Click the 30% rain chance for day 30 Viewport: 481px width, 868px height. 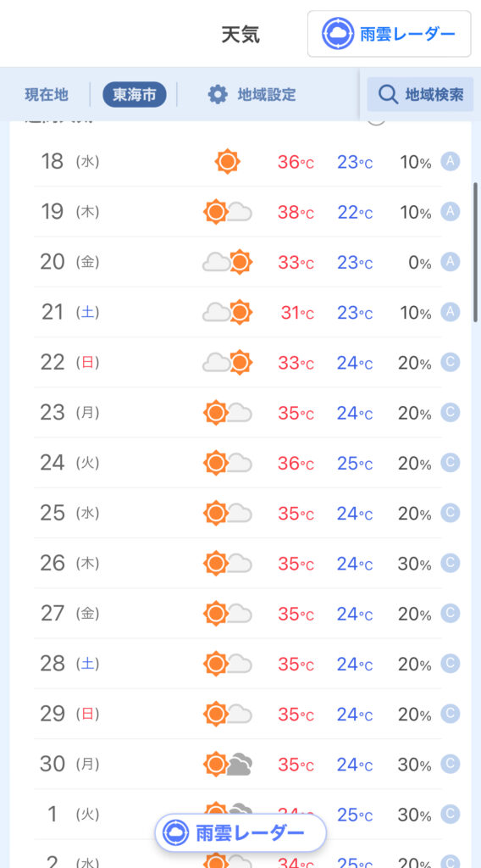click(x=415, y=765)
